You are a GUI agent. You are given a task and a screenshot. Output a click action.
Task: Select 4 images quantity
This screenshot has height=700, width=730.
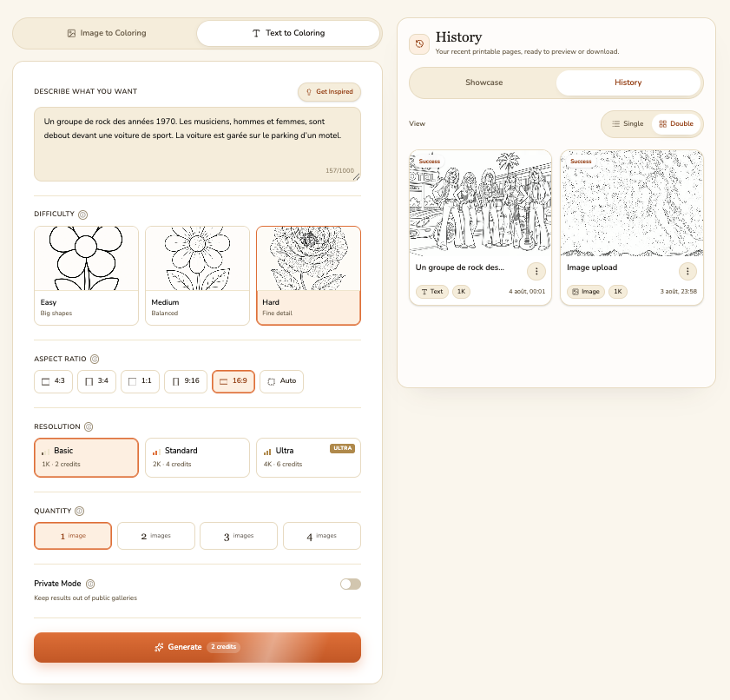pyautogui.click(x=322, y=536)
